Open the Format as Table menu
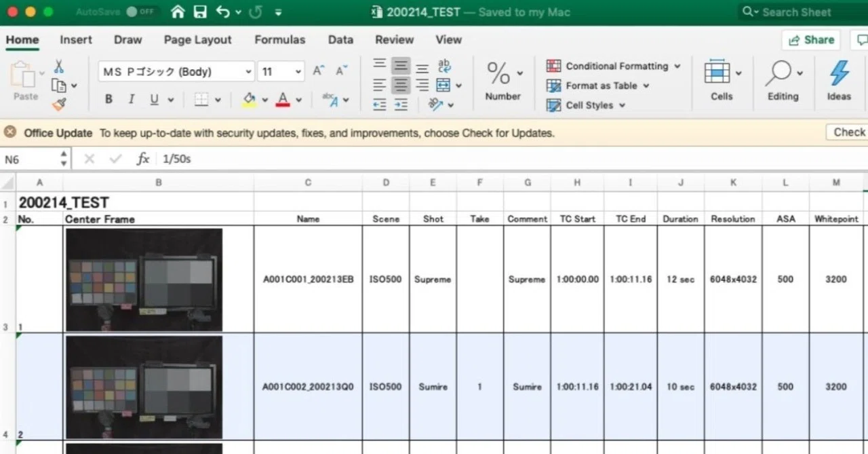The width and height of the screenshot is (868, 454). tap(597, 86)
